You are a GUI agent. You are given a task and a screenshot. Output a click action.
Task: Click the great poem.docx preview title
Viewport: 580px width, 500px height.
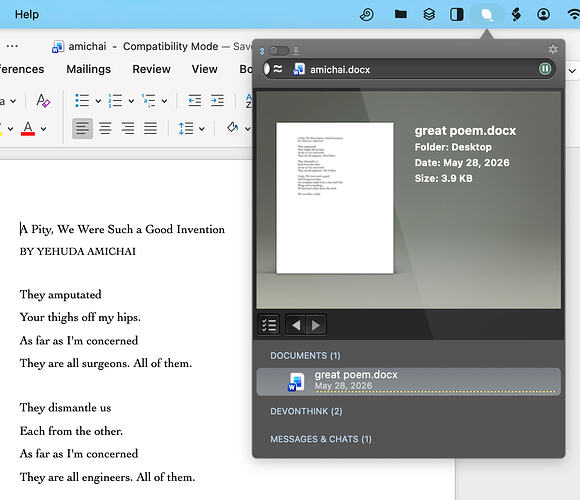pos(465,131)
